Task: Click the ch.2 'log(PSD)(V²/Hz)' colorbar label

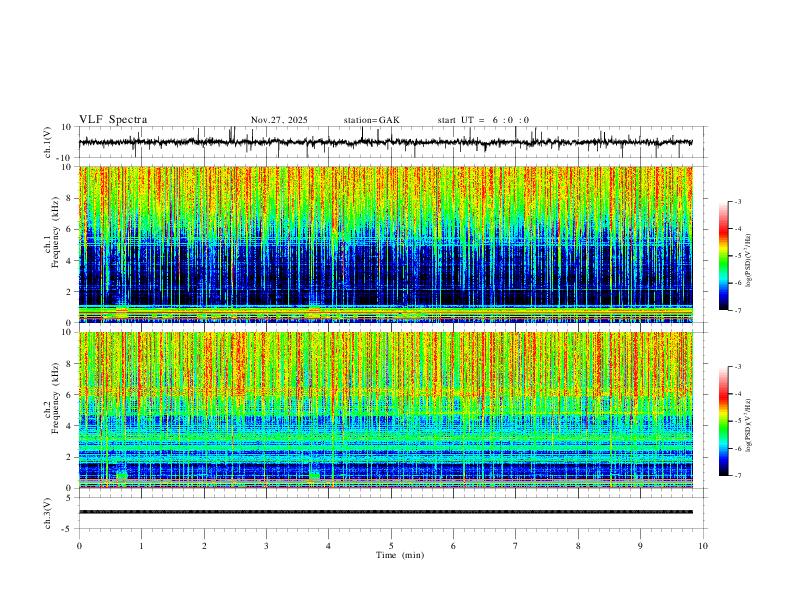Action: point(749,425)
